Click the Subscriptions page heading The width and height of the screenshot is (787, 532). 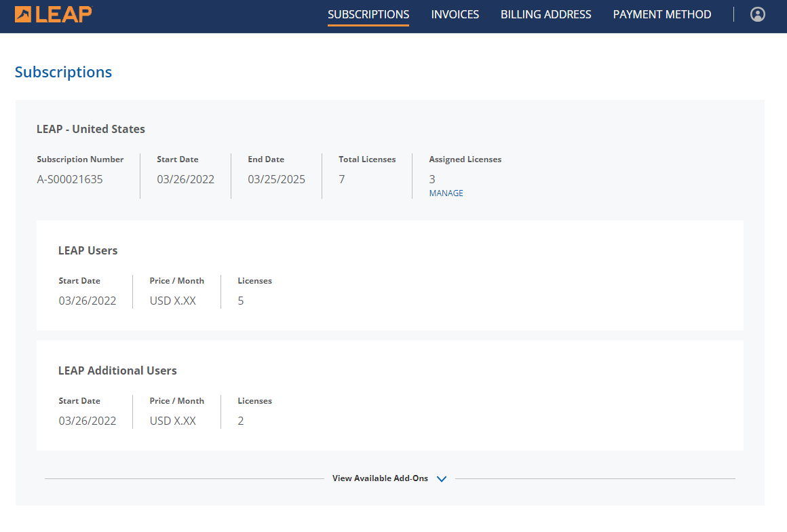(63, 72)
